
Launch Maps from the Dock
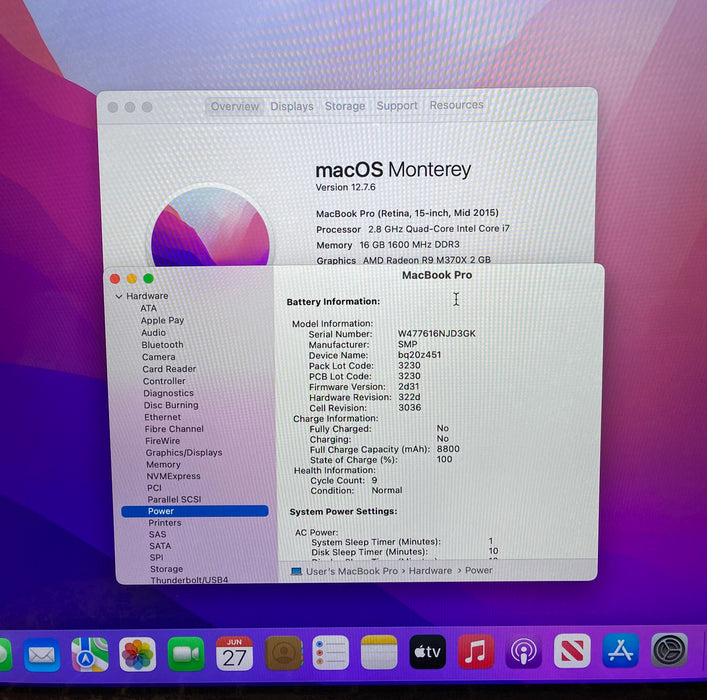coord(90,654)
